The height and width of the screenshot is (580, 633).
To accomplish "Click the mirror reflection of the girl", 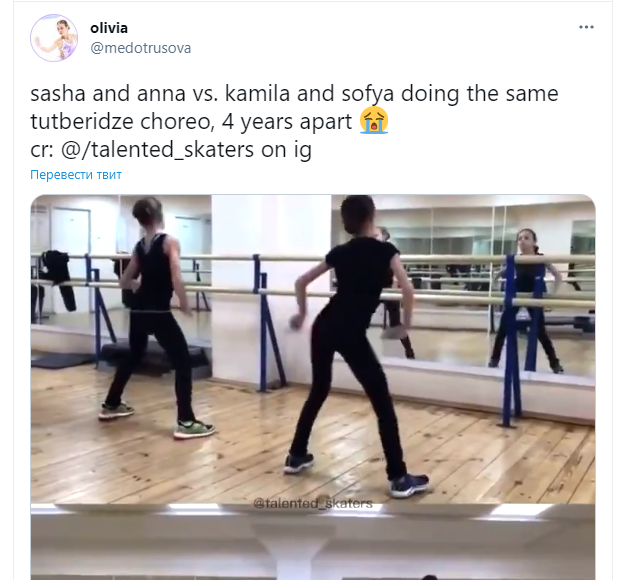I will [525, 299].
